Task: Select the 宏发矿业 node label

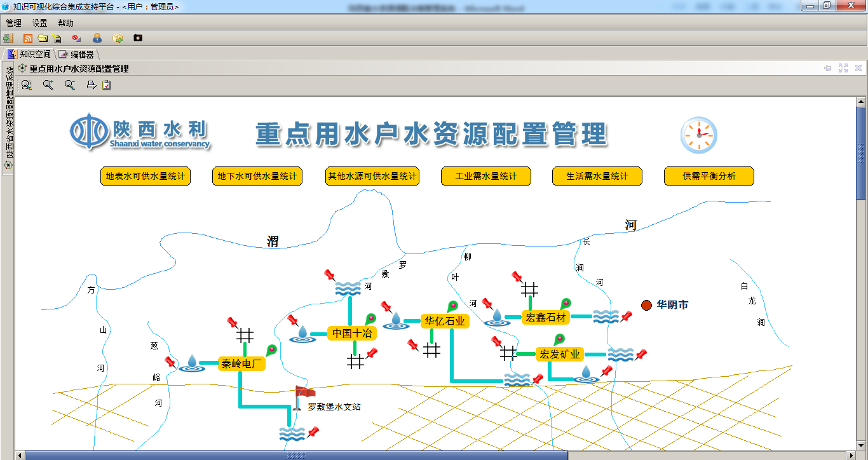Action: tap(559, 355)
